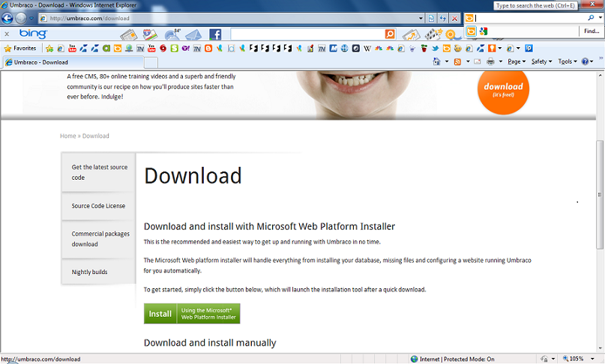Click the Print icon

pyautogui.click(x=490, y=61)
